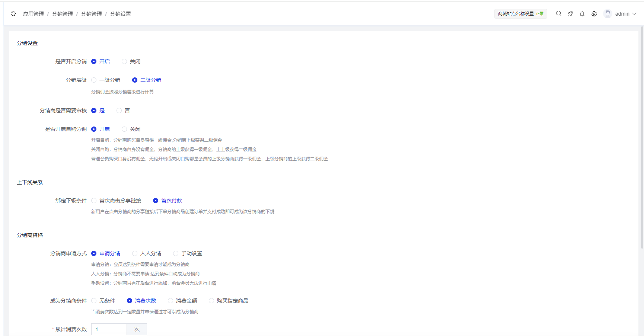The image size is (644, 336).
Task: Click the hint starting with 新用户在点击分销商
Action: (x=183, y=211)
